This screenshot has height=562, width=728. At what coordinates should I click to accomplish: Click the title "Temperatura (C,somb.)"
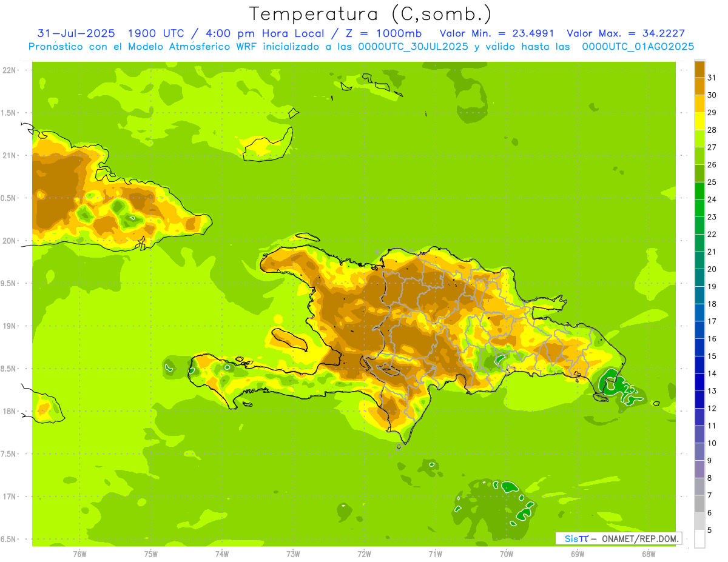click(371, 15)
